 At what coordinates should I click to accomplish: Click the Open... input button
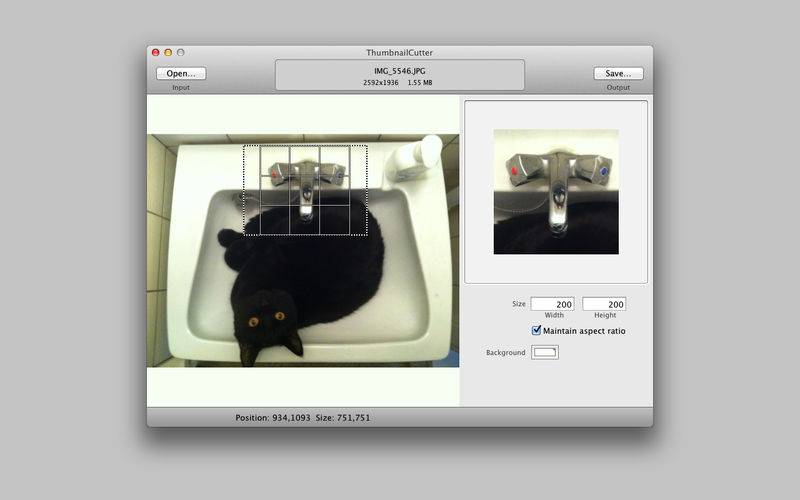[181, 73]
